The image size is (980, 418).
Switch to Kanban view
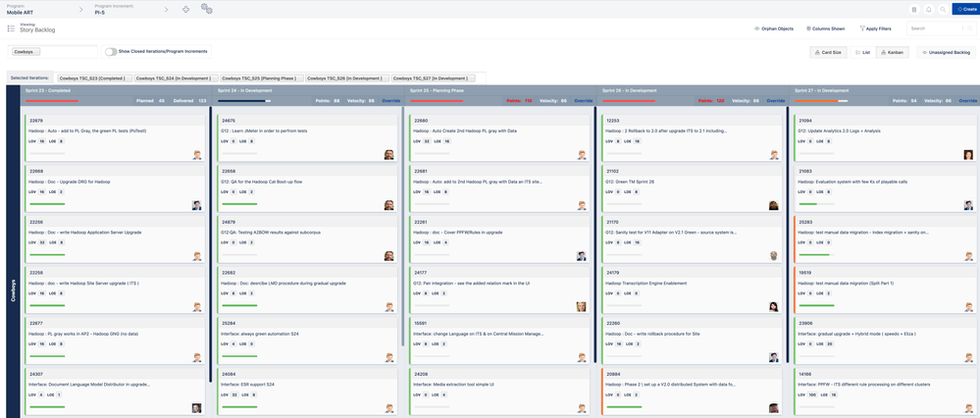click(892, 52)
